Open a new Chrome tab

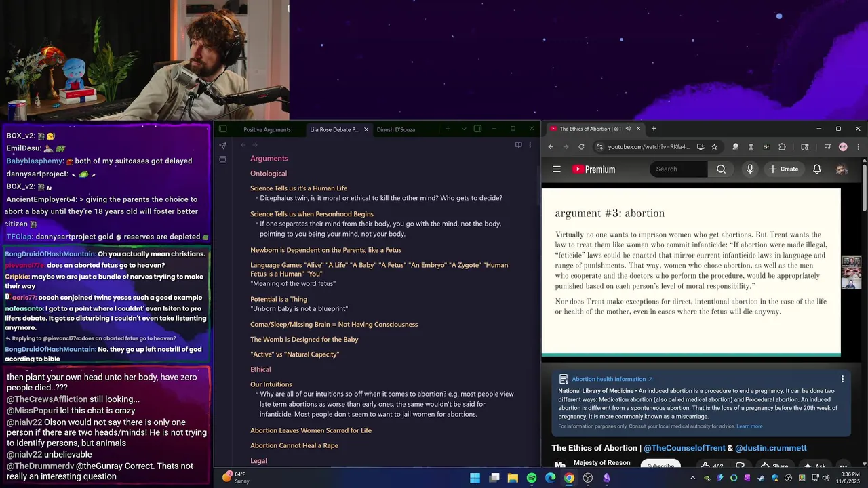click(x=654, y=129)
